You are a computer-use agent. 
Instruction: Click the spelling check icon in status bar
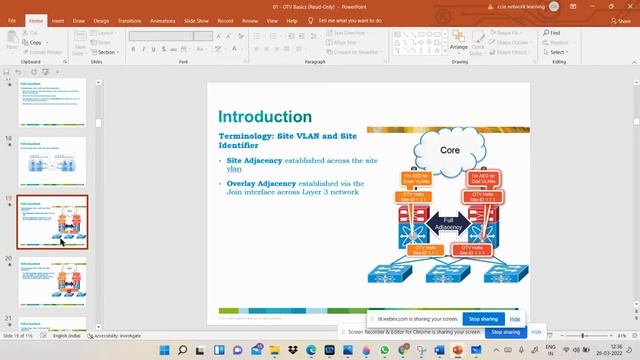(43, 336)
